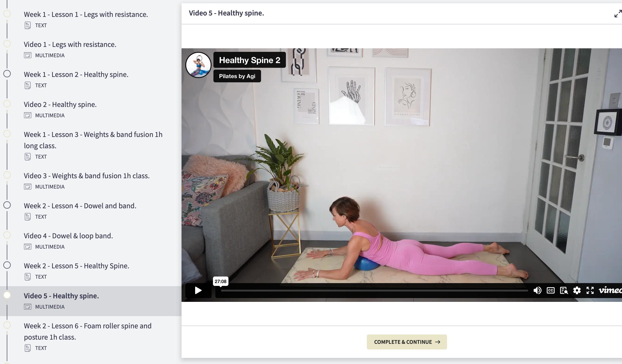Viewport: 622px width, 364px height.
Task: Open the video transcript search
Action: coord(564,290)
